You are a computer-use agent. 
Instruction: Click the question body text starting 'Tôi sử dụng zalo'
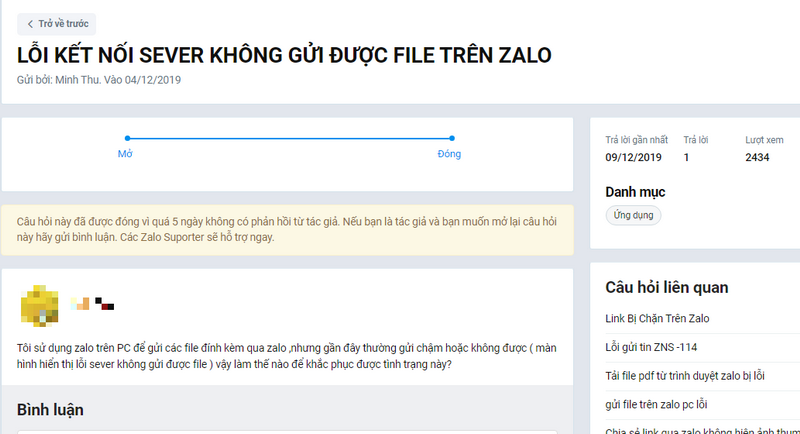click(x=287, y=356)
